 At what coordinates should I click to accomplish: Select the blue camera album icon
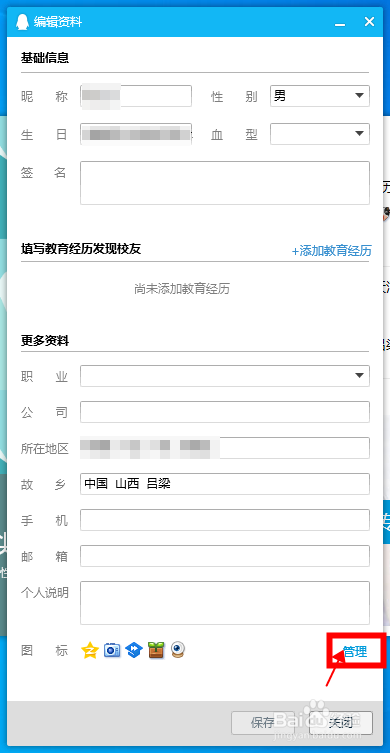(112, 650)
